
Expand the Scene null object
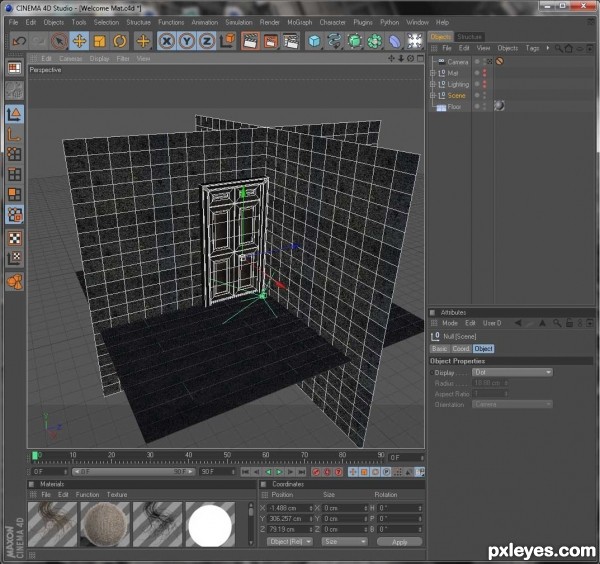433,95
